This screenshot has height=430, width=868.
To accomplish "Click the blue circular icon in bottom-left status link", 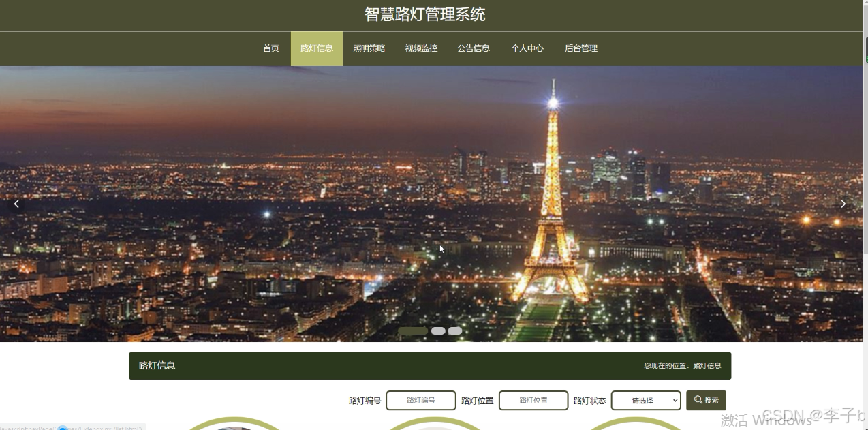I will tap(63, 427).
